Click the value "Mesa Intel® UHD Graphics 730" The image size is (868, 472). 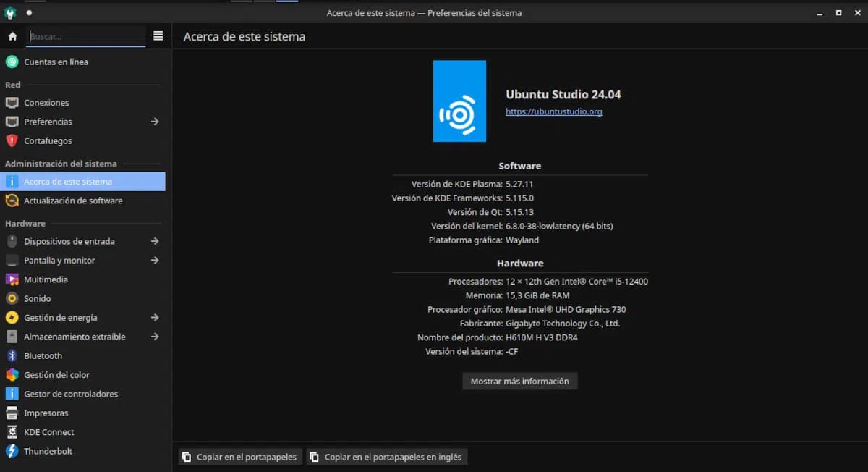566,310
